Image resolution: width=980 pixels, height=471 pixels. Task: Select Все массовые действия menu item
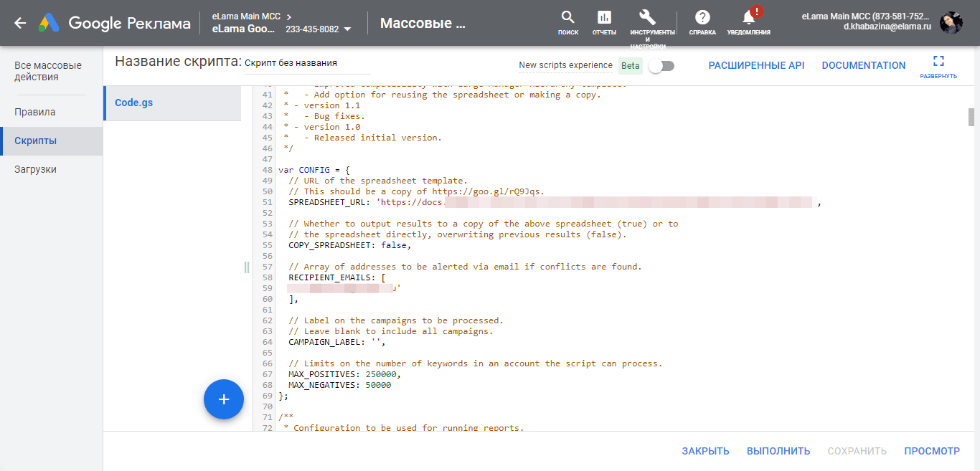point(48,71)
